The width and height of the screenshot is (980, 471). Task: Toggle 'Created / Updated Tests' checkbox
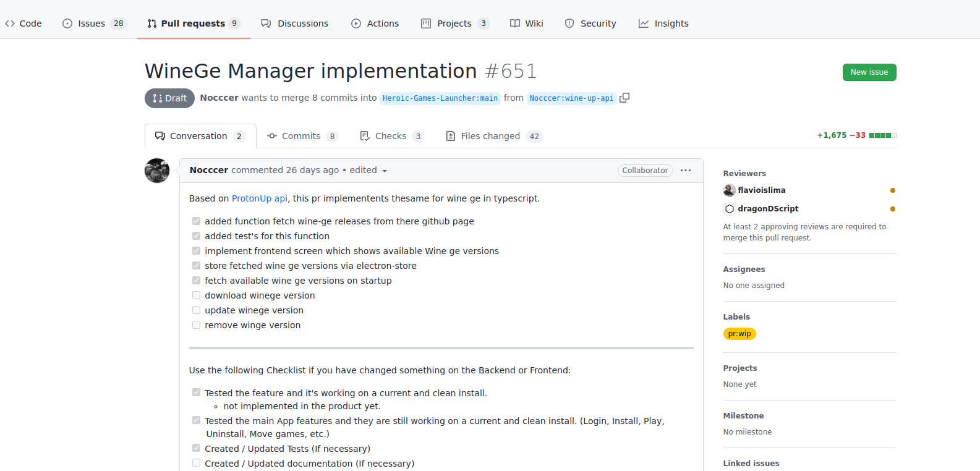tap(196, 448)
